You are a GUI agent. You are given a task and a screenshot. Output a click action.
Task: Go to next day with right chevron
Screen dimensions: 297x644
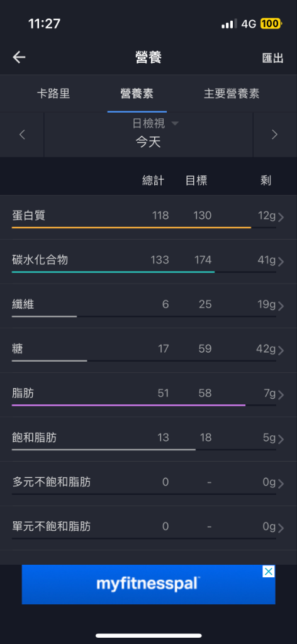(x=275, y=135)
